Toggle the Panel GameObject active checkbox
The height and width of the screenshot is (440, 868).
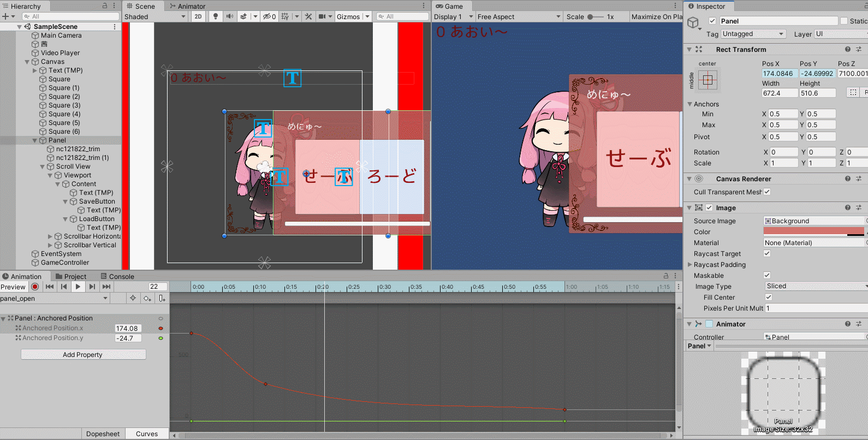pyautogui.click(x=712, y=21)
